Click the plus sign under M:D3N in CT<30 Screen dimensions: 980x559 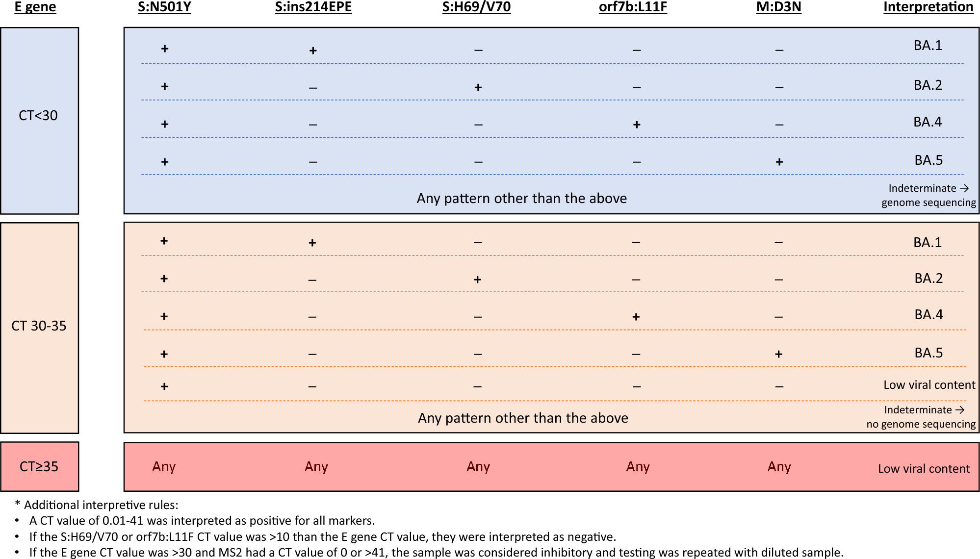click(779, 162)
